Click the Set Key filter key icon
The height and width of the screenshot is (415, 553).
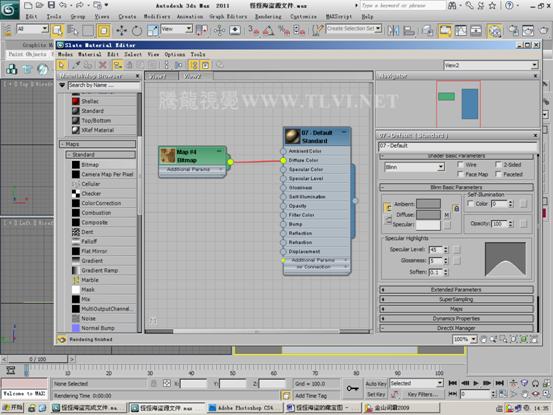pyautogui.click(x=352, y=388)
